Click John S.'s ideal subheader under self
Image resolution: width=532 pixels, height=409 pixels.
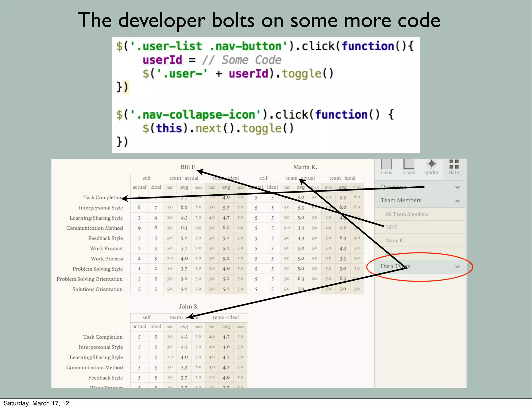(156, 326)
